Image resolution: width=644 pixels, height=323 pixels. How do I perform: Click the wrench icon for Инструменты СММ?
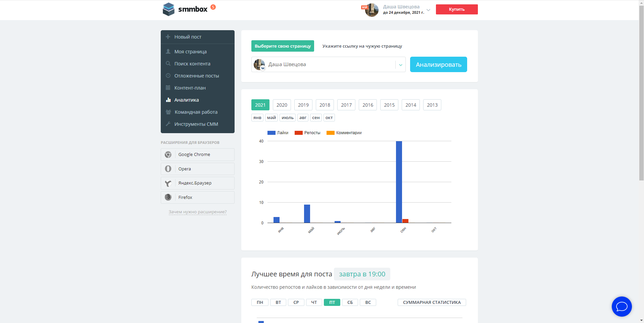click(x=168, y=124)
